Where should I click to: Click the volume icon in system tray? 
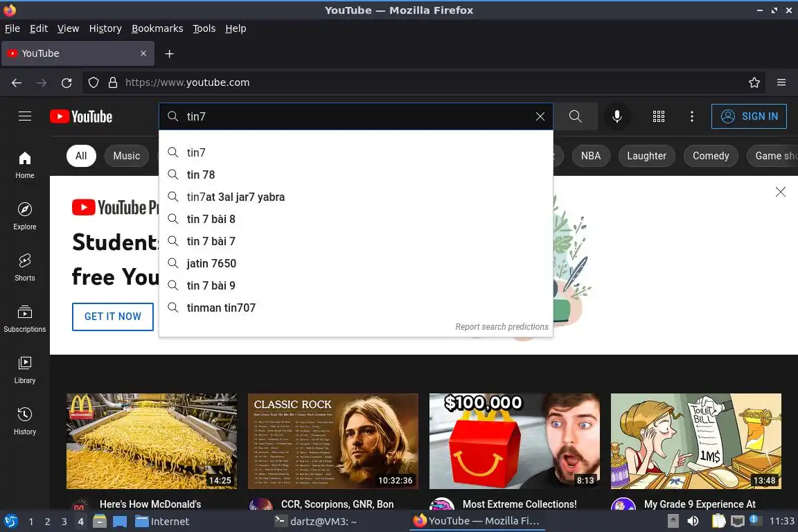coord(693,521)
